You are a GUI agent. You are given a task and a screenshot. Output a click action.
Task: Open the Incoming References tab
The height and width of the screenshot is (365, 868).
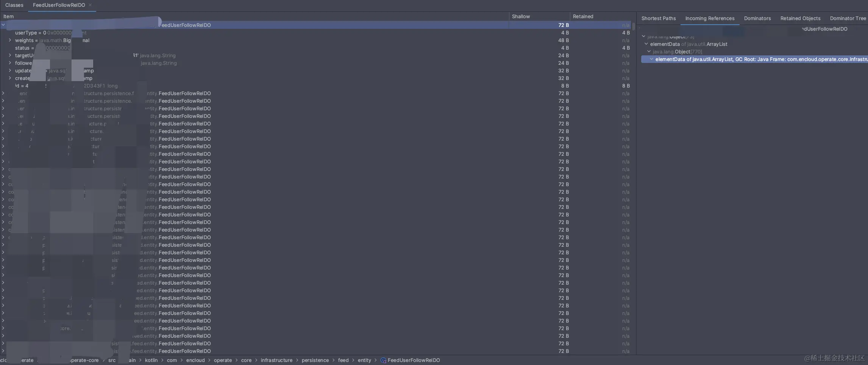[x=710, y=18]
